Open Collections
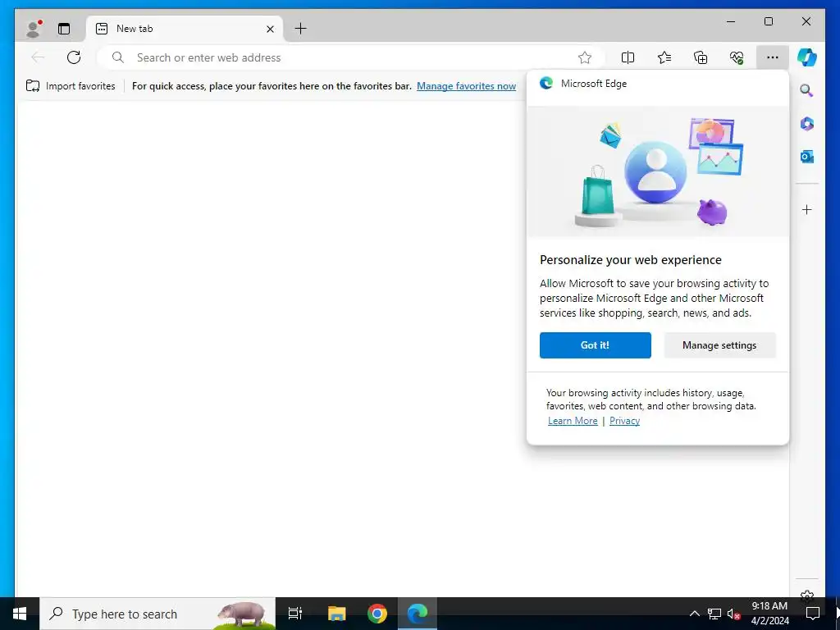This screenshot has width=840, height=630. coord(701,57)
